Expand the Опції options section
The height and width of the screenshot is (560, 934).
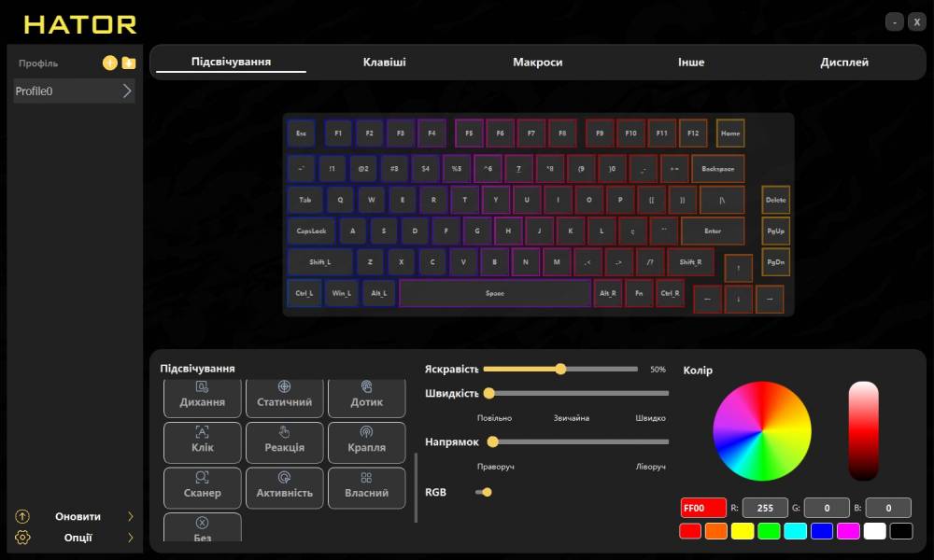pos(130,538)
